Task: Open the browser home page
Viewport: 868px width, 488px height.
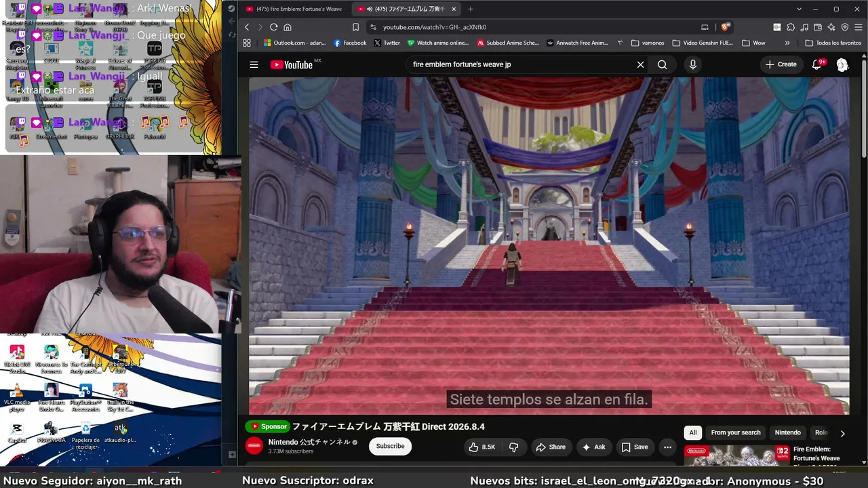Action: tap(288, 27)
